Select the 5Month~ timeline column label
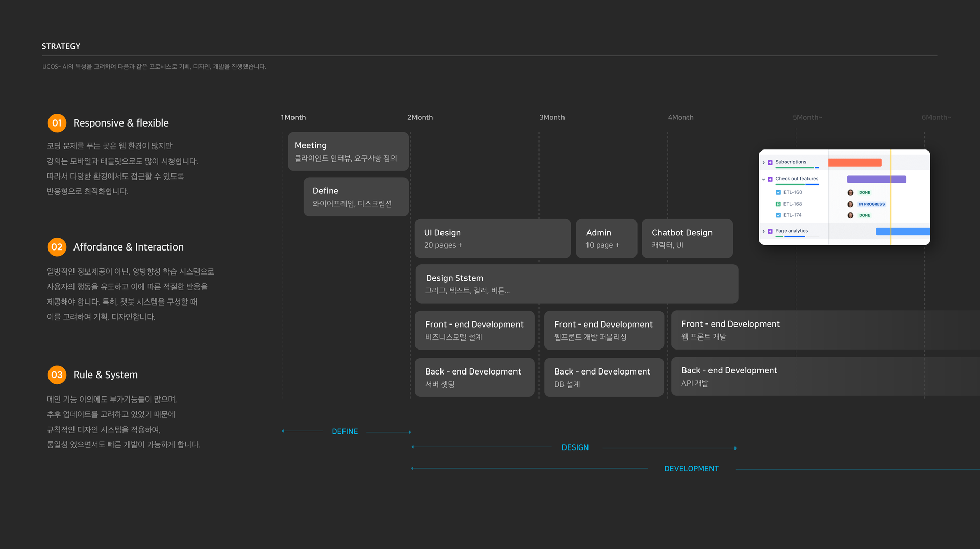Viewport: 980px width, 549px height. [807, 117]
